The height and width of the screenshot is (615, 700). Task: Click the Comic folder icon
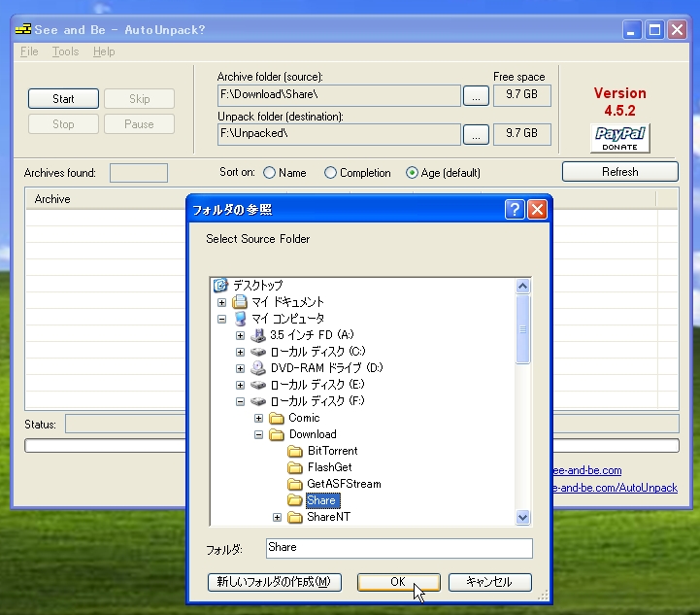click(277, 418)
